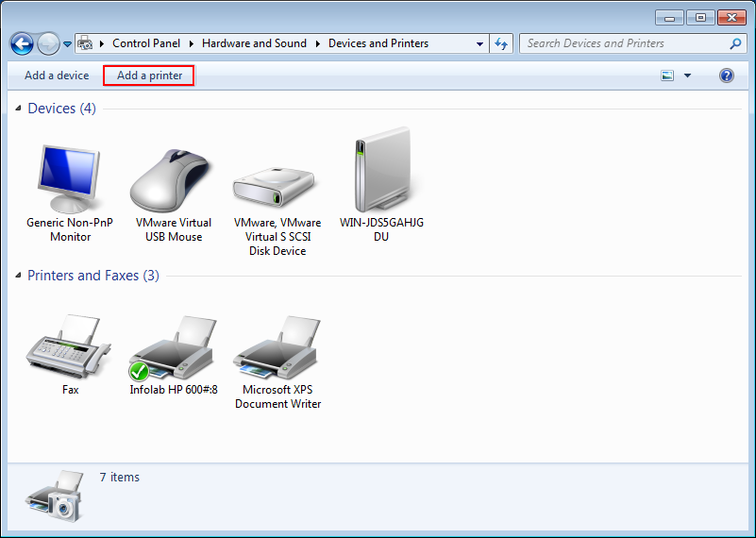Viewport: 756px width, 538px height.
Task: Expand the address bar history dropdown
Action: coord(480,43)
